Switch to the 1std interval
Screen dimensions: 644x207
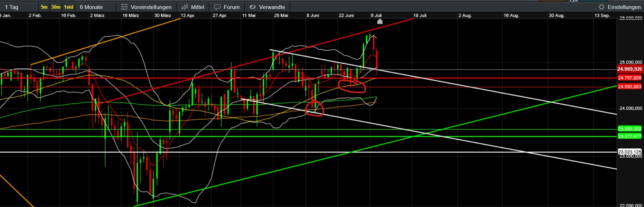68,7
